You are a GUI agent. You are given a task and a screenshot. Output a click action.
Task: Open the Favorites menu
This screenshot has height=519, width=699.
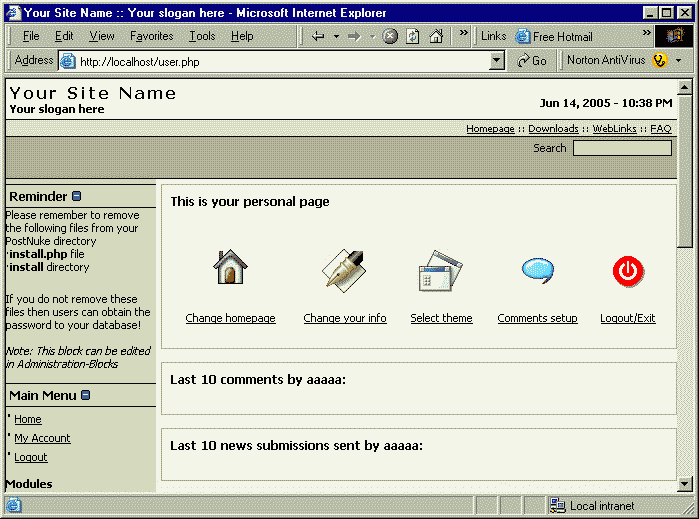(x=151, y=36)
